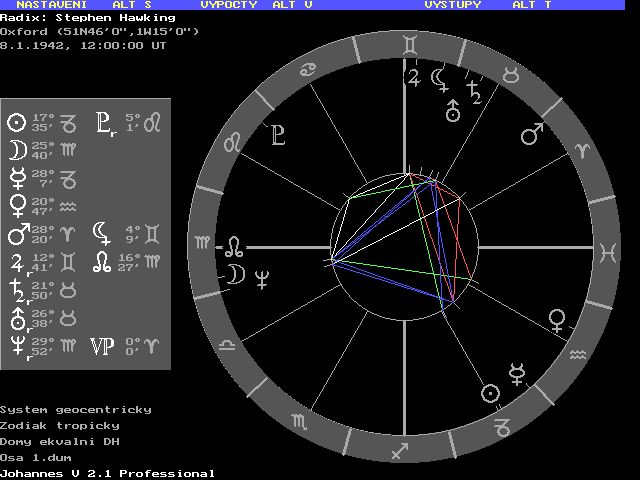Image resolution: width=640 pixels, height=480 pixels.
Task: Click the Sun symbol in the chart wheel
Action: coord(490,393)
